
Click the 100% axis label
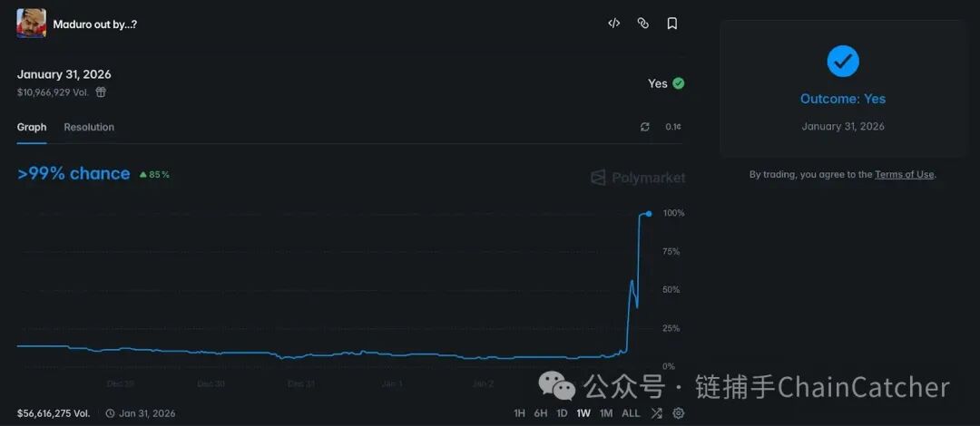[x=673, y=213]
